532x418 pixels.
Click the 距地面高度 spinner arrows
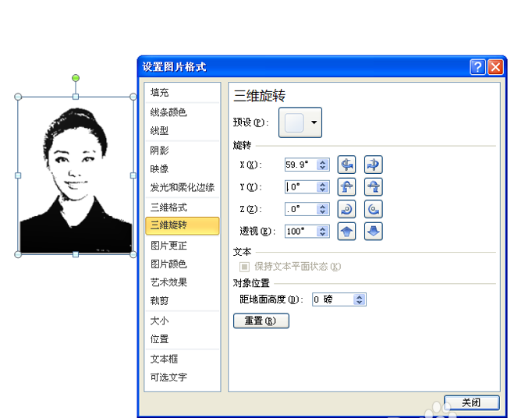click(360, 299)
